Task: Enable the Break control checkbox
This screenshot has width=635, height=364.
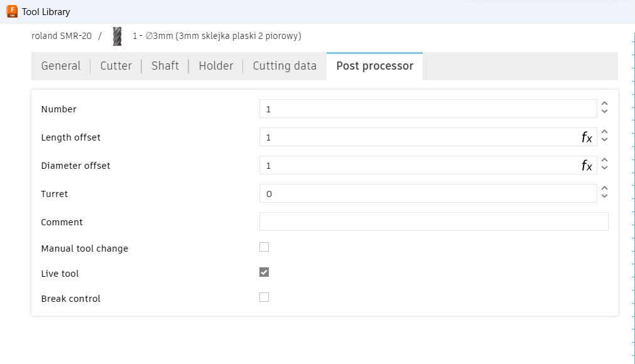Action: (x=264, y=297)
